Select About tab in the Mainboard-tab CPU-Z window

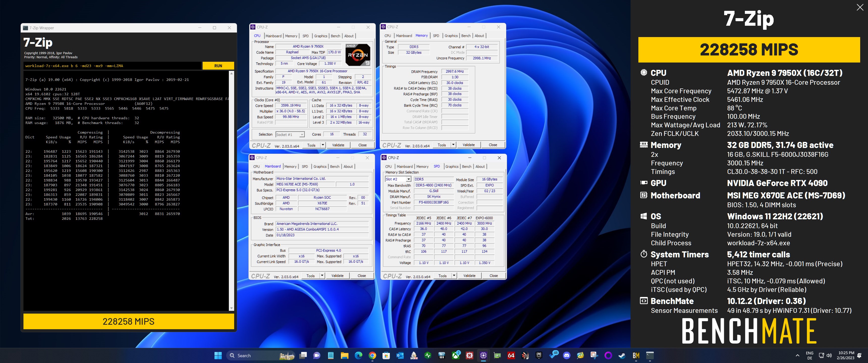click(x=348, y=167)
